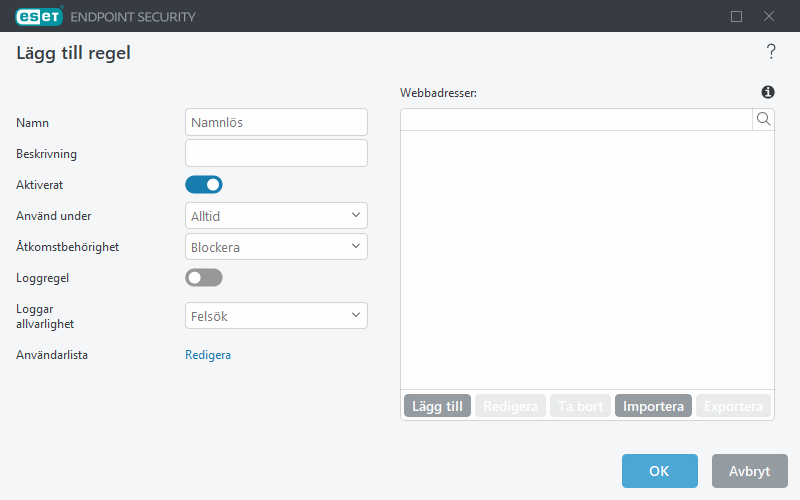
Task: Enable the Loggregel switch
Action: tap(204, 278)
